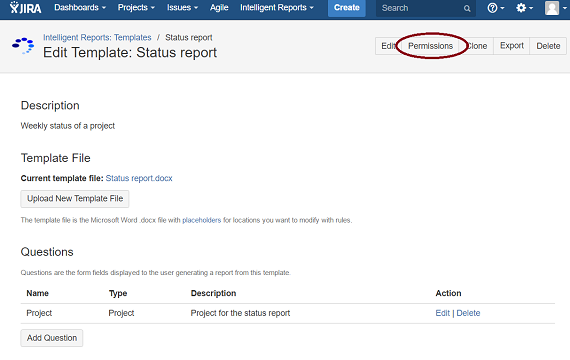
Task: Click the 'Questions' section heading
Action: 47,252
